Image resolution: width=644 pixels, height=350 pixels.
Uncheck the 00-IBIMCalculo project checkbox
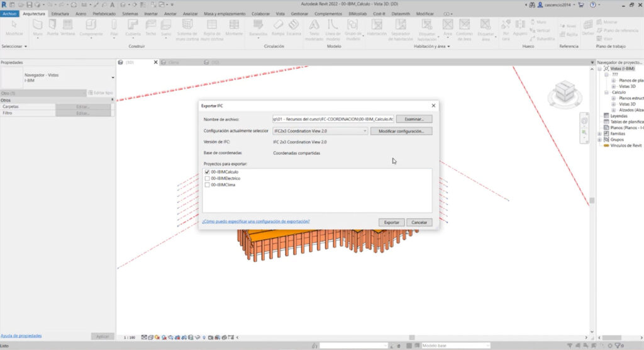pyautogui.click(x=208, y=172)
